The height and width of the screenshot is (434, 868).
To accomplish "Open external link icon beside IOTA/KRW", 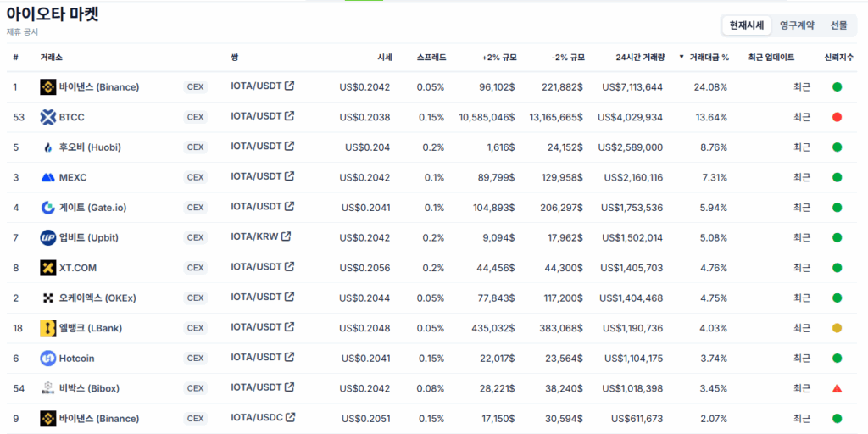I will (286, 236).
